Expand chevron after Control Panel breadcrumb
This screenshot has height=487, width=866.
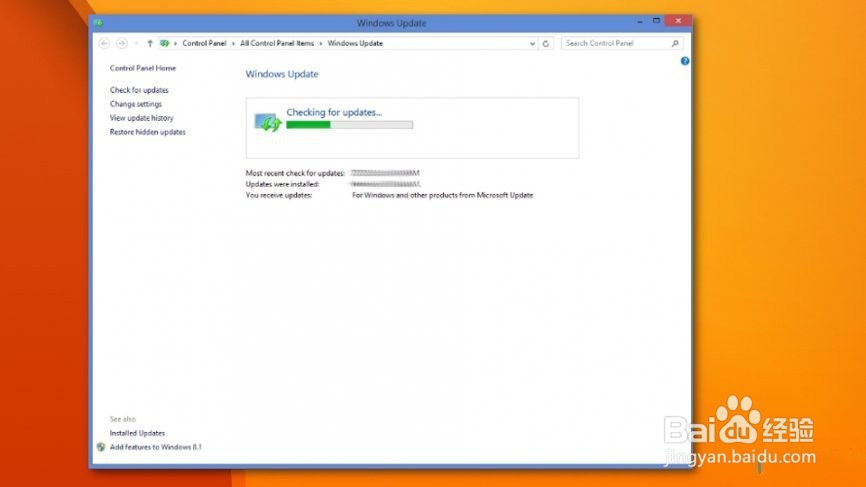(x=233, y=43)
